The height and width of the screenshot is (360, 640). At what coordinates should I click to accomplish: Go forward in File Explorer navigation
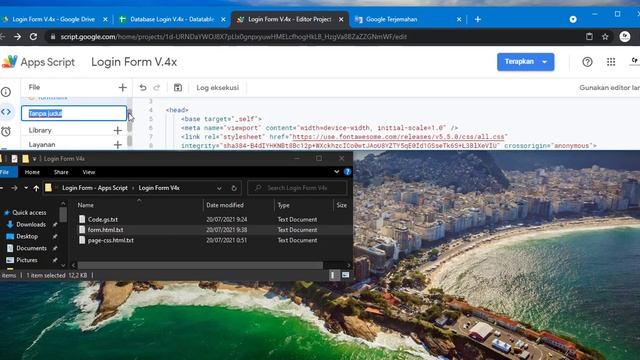(14, 188)
